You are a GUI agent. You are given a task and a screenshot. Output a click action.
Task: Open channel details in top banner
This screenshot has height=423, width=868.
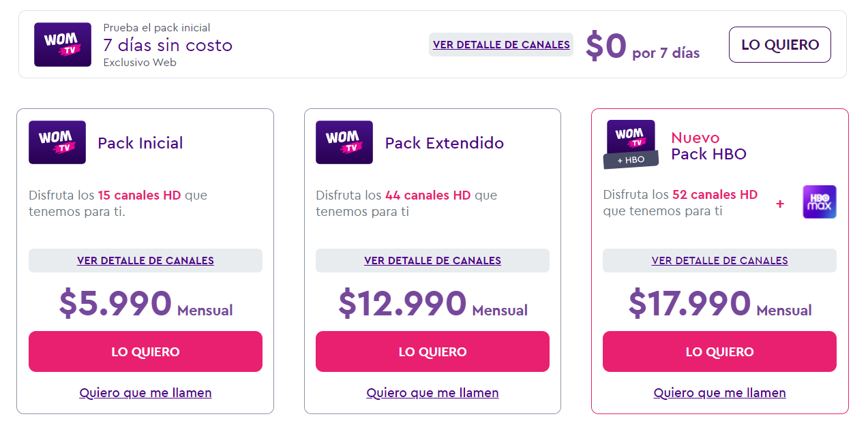point(501,45)
